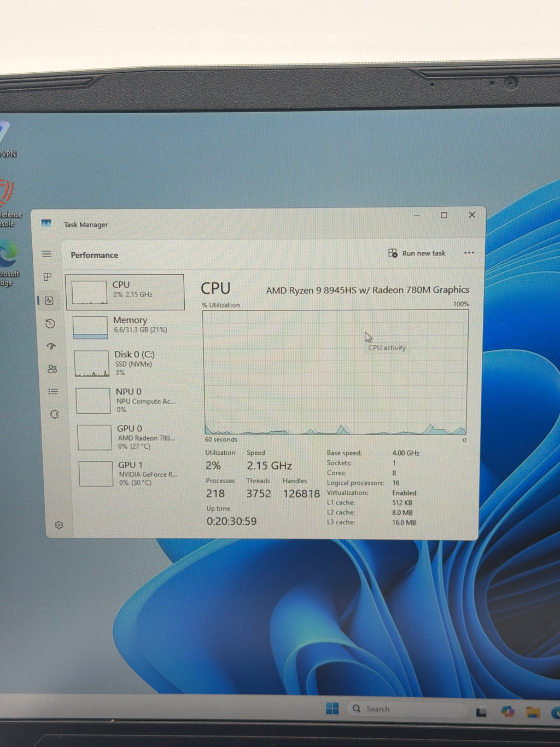Open Task View from the taskbar

click(481, 711)
